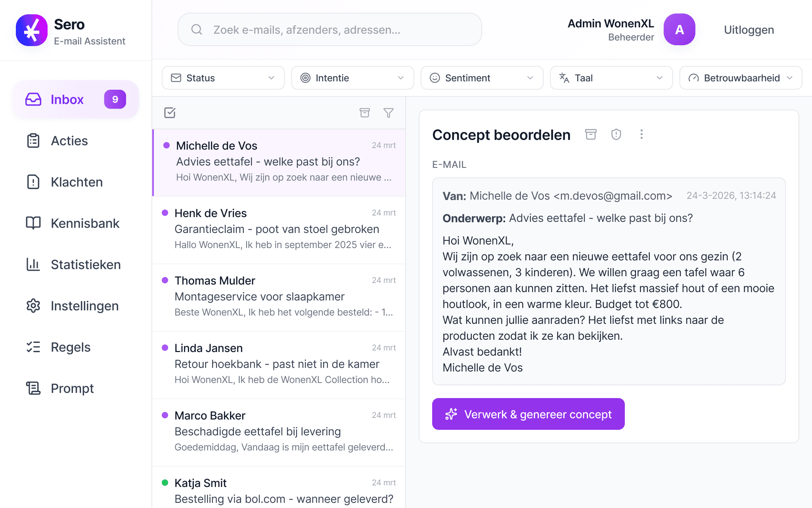
Task: Expand the Status filter dropdown
Action: click(x=223, y=78)
